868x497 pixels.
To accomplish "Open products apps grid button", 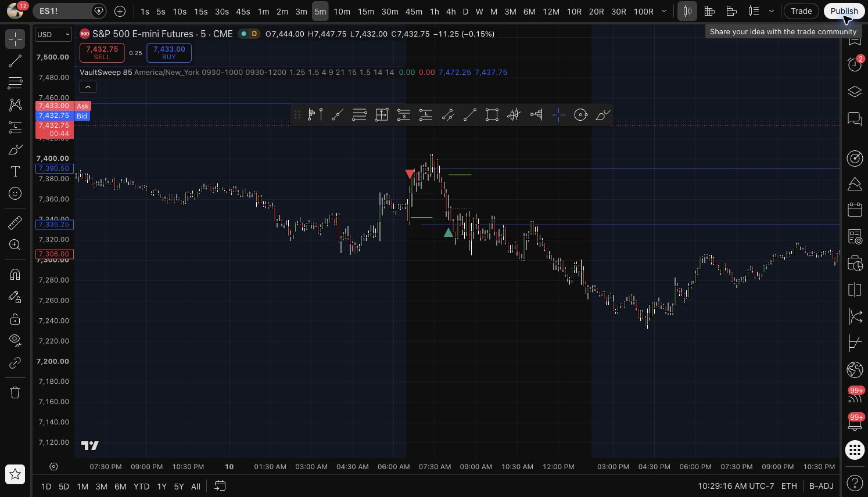I will [x=855, y=450].
